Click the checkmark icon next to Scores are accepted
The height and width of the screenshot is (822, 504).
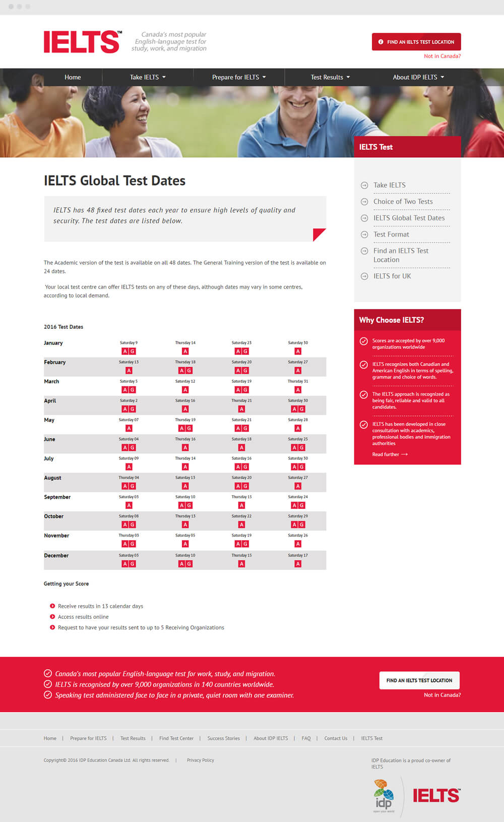coord(364,341)
